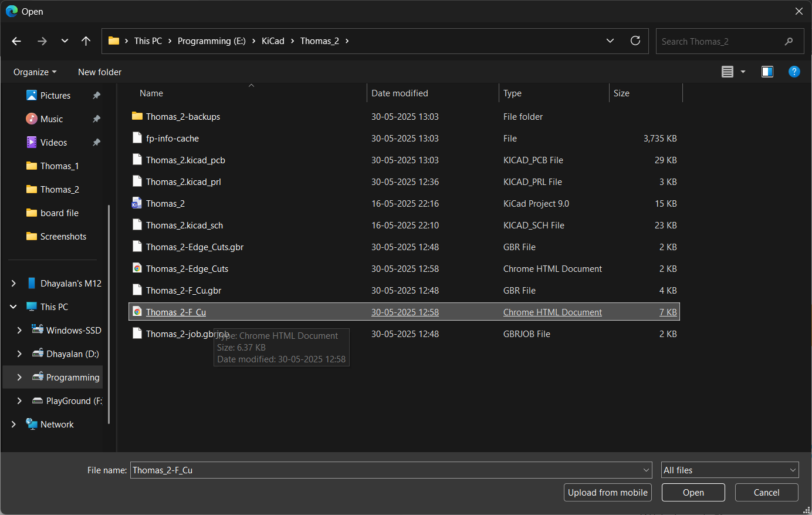812x515 pixels.
Task: Toggle the preview pane
Action: click(767, 72)
